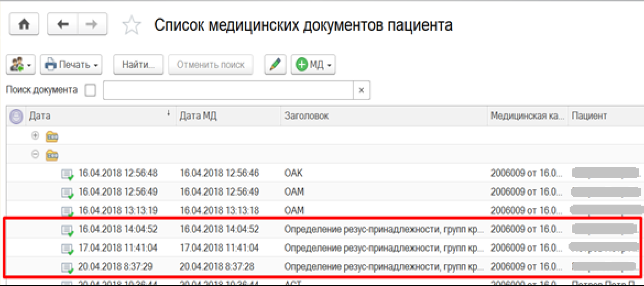Image resolution: width=644 pixels, height=286 pixels.
Task: Click the document search input field
Action: click(227, 90)
